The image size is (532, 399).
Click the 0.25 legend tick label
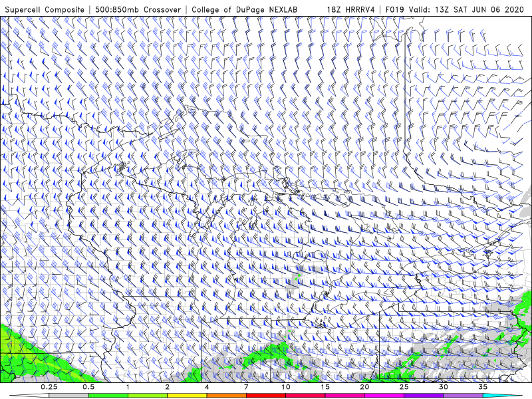[49, 387]
